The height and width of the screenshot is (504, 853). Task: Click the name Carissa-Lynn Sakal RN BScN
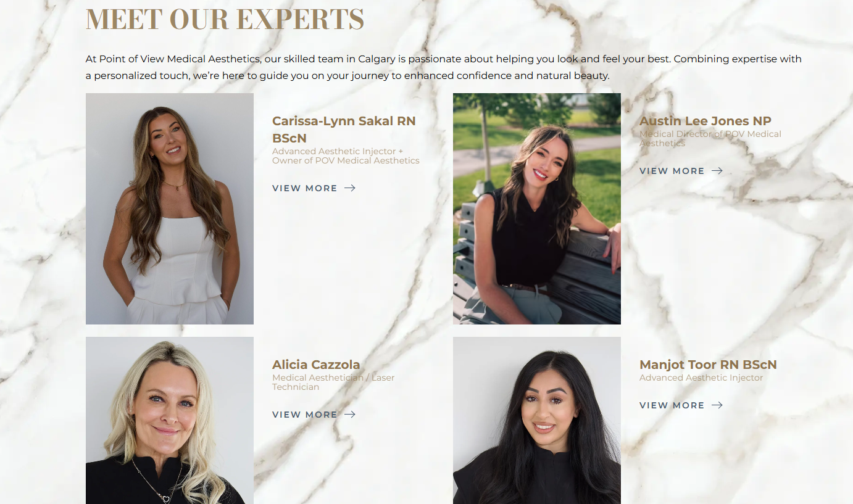tap(344, 130)
